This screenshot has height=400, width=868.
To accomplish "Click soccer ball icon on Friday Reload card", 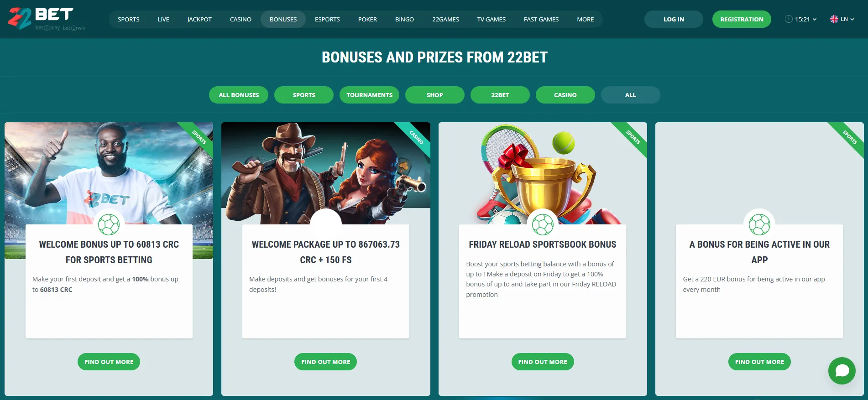I will pos(542,224).
